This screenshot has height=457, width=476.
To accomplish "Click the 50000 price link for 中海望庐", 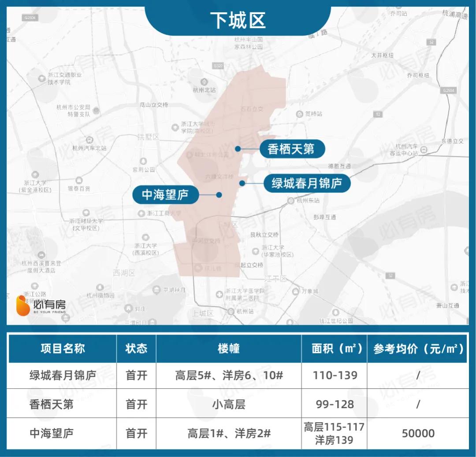I will click(x=418, y=434).
